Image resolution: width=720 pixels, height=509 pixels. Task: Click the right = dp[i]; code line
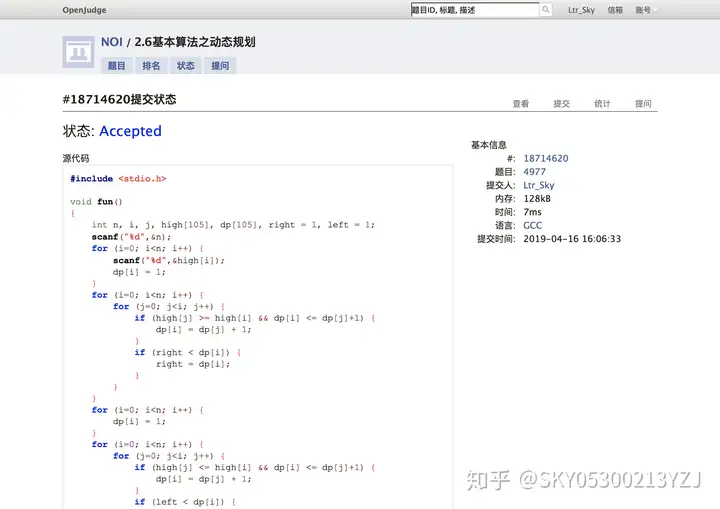tap(193, 364)
